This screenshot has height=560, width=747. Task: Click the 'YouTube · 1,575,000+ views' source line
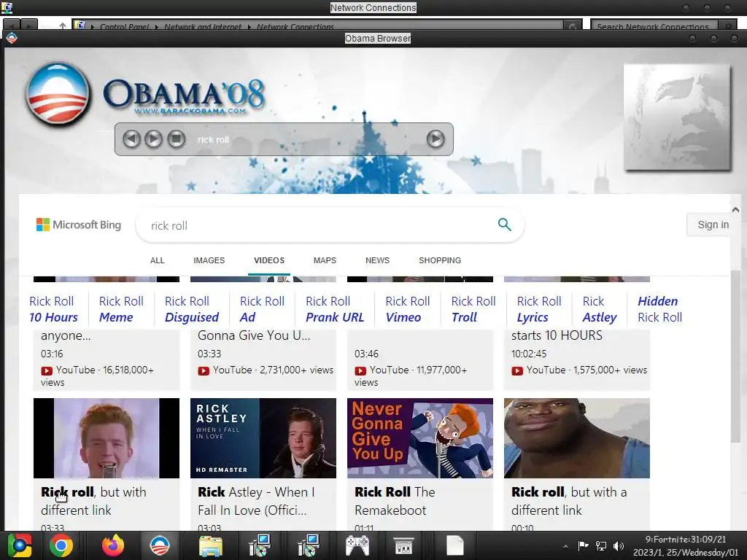point(579,370)
